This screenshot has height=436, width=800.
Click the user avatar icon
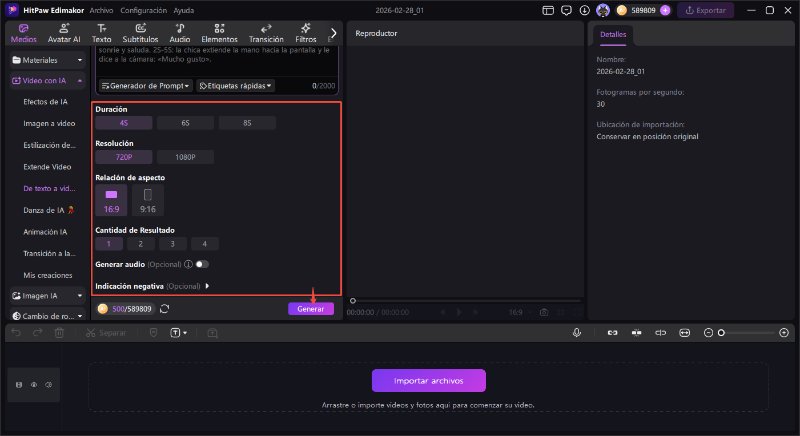click(x=603, y=10)
